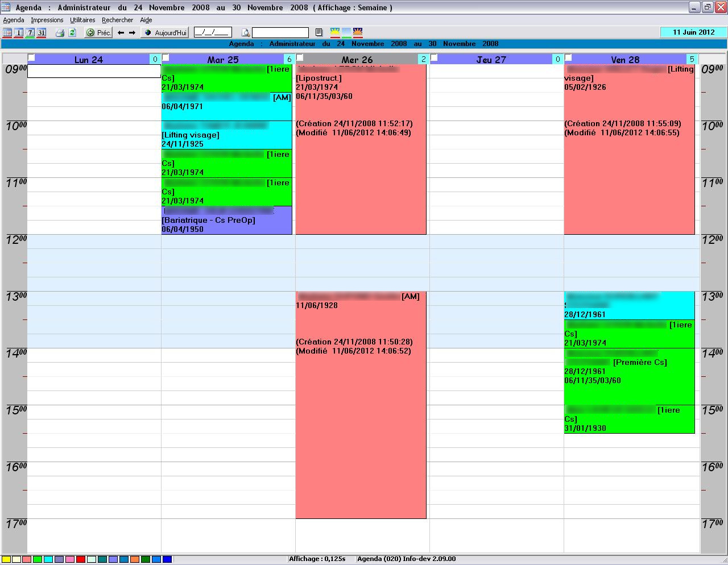Click the date entry field in toolbar
The width and height of the screenshot is (728, 565).
click(213, 32)
